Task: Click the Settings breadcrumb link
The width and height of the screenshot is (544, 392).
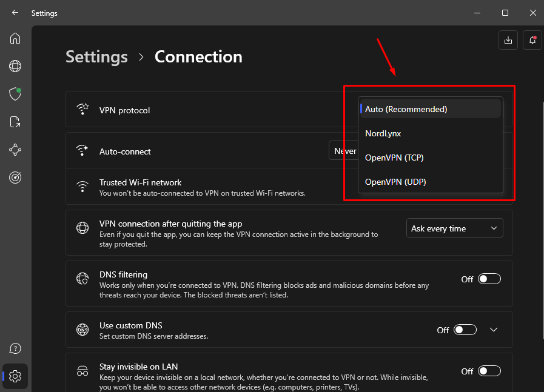Action: coord(97,56)
